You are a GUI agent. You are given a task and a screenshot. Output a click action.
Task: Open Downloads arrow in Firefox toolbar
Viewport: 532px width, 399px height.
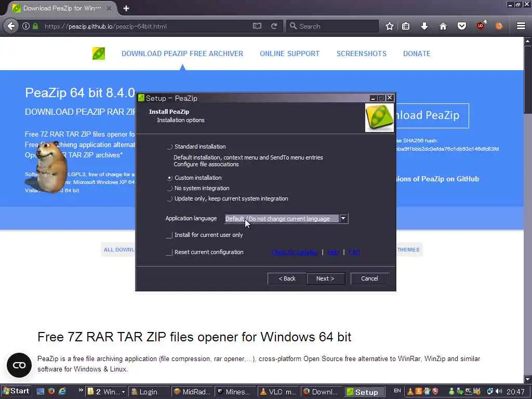coord(424,26)
